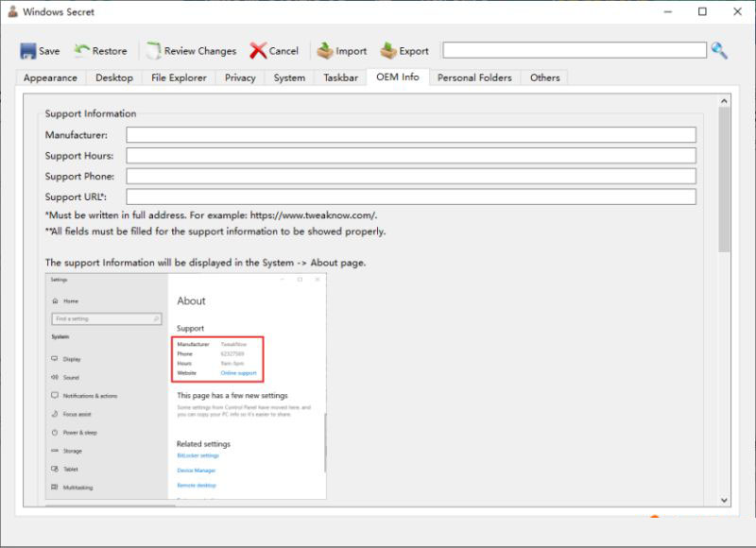Click into the Support Hours field
Screen dimensions: 756x548
(x=411, y=156)
